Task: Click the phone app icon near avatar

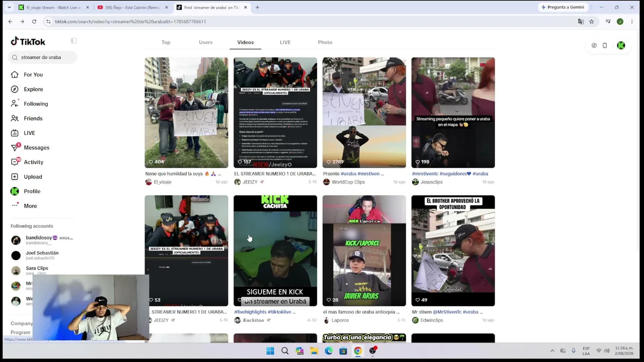Action: pos(605,46)
